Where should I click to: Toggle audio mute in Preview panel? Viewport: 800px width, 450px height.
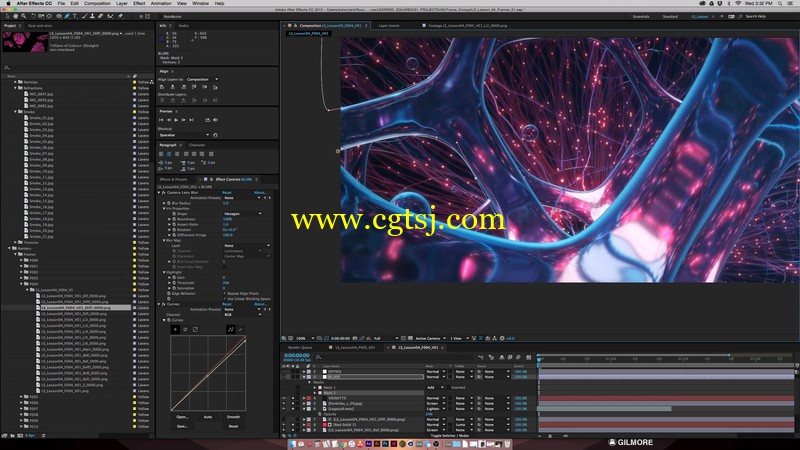[x=215, y=120]
